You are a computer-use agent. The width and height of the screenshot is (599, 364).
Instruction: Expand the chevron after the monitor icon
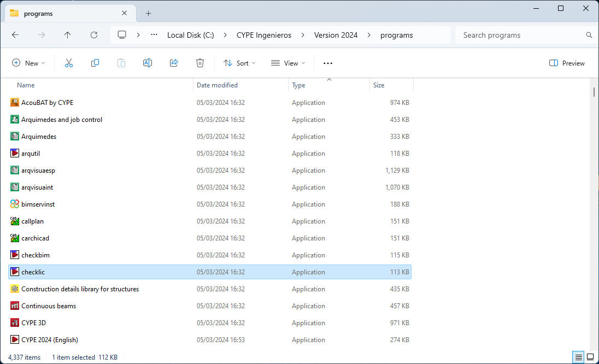(138, 35)
